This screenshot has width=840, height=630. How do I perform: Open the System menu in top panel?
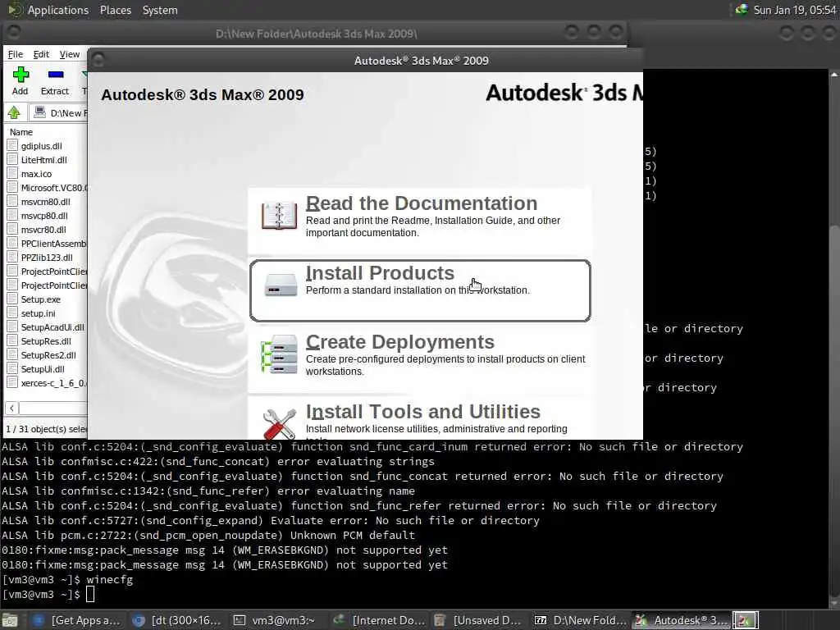[x=160, y=10]
